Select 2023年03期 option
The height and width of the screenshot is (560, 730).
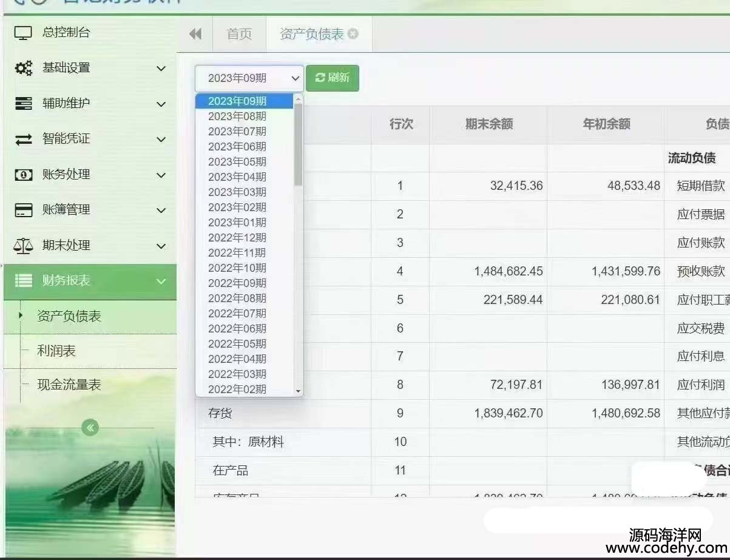click(245, 192)
